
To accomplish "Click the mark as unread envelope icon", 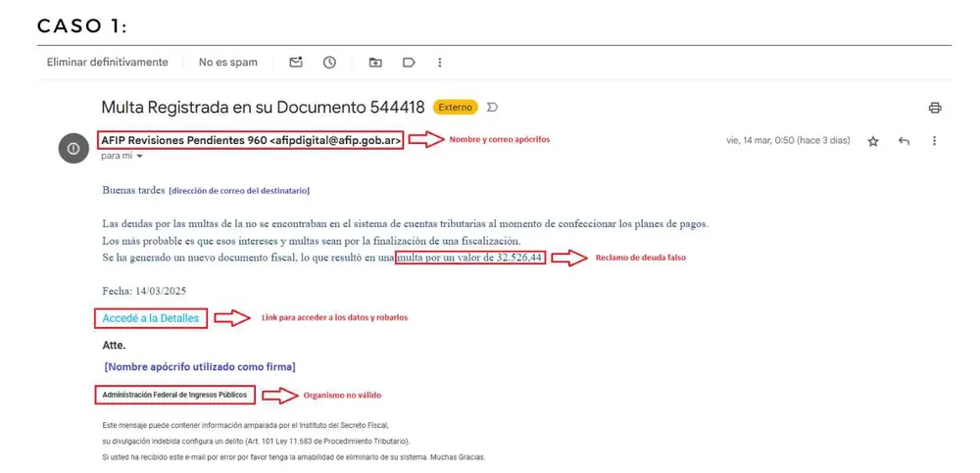I will click(x=296, y=63).
